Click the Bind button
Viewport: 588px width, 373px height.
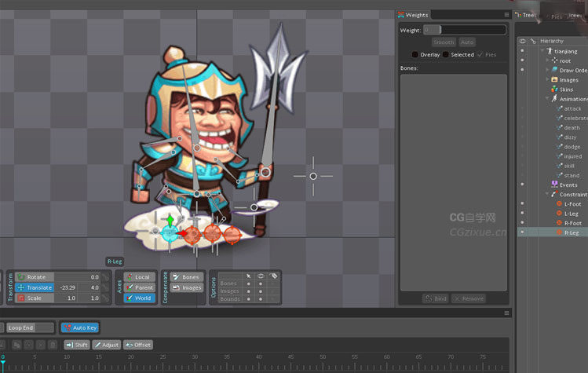click(x=436, y=298)
